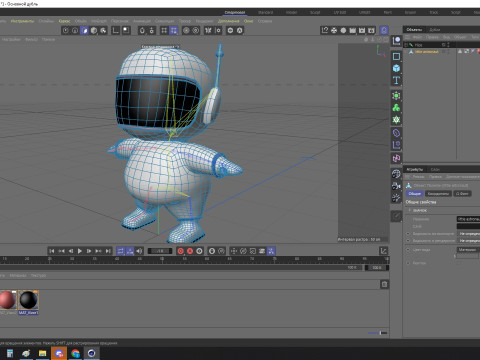Viewport: 480px width, 360px height.
Task: Select the Фонг properties button
Action: coord(462,193)
